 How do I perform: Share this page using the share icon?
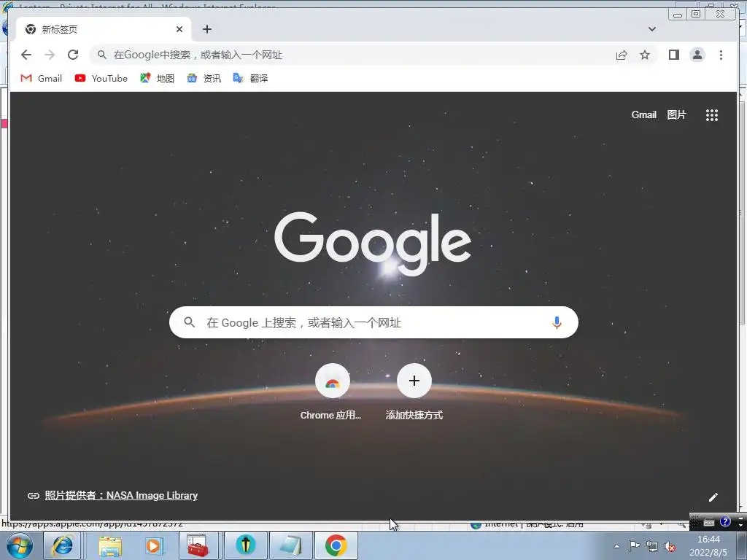click(x=622, y=55)
